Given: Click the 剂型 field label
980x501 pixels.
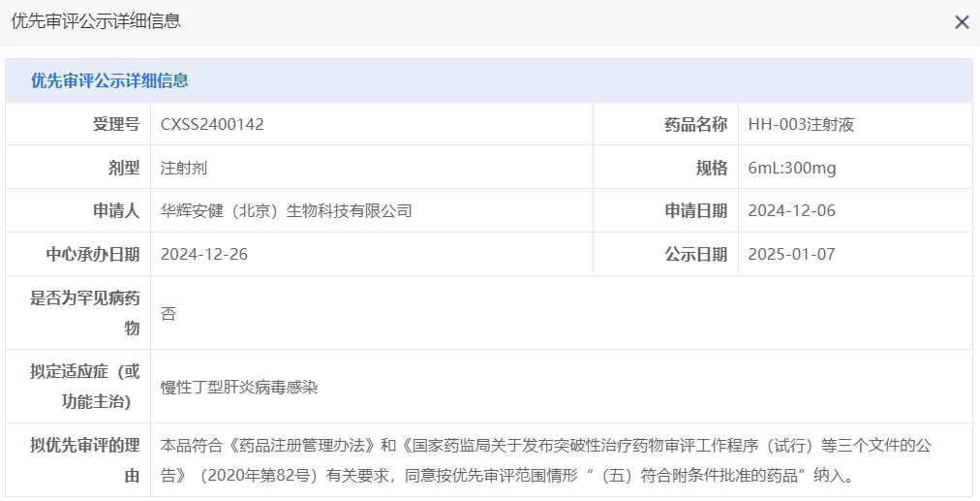Looking at the screenshot, I should click(x=124, y=168).
